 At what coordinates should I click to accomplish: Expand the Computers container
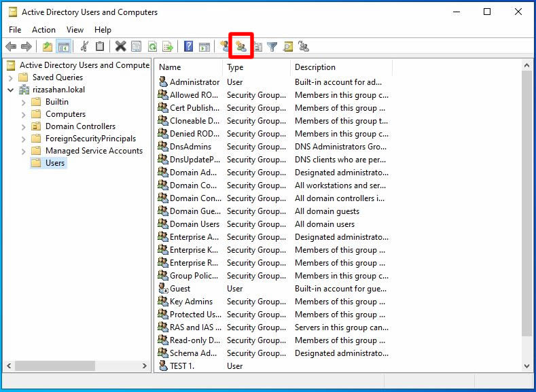click(x=24, y=115)
